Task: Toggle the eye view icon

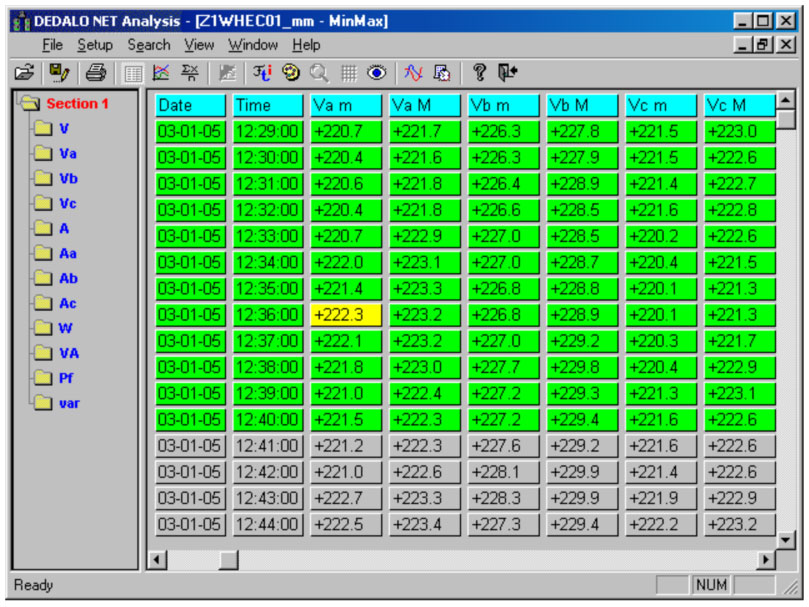Action: pos(376,73)
